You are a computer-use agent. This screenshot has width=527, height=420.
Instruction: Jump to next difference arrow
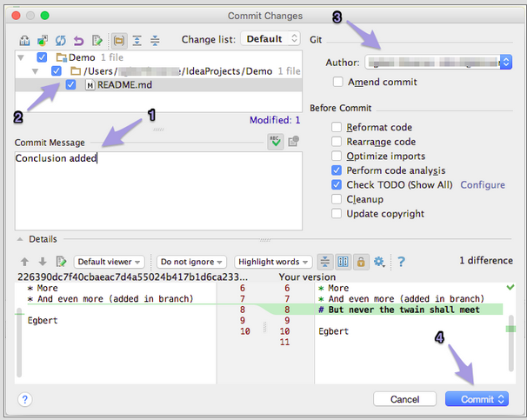(x=42, y=262)
